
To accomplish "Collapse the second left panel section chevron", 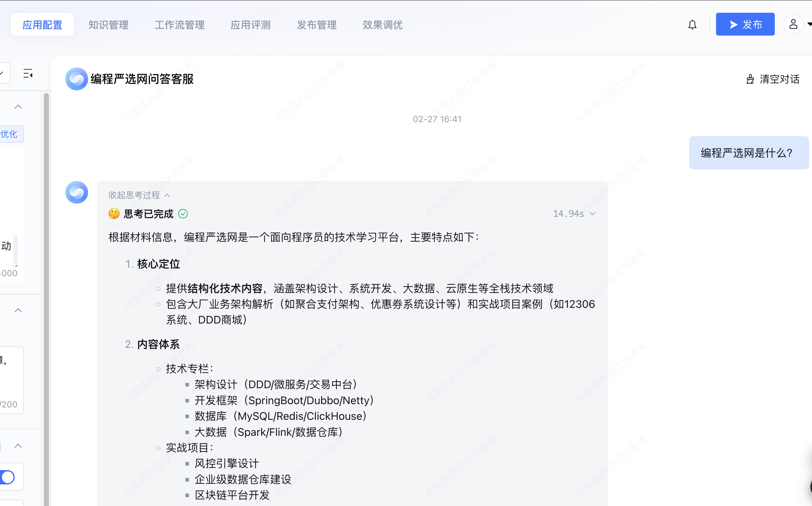I will point(18,310).
